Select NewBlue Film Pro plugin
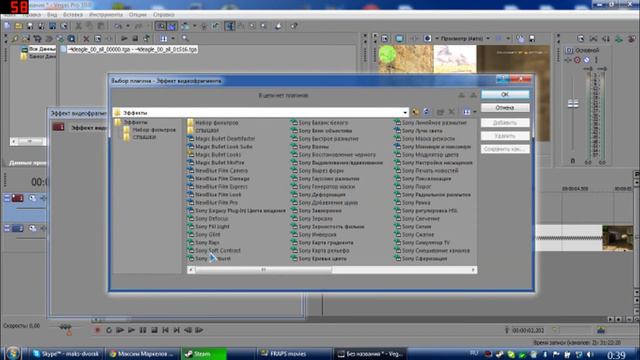Screen dimensions: 640x360 [x=216, y=202]
